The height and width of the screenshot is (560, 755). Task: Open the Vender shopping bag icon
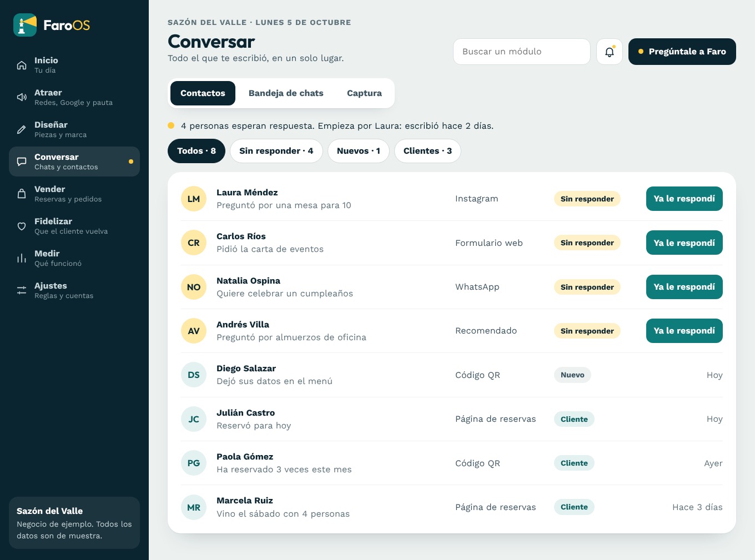pyautogui.click(x=22, y=194)
